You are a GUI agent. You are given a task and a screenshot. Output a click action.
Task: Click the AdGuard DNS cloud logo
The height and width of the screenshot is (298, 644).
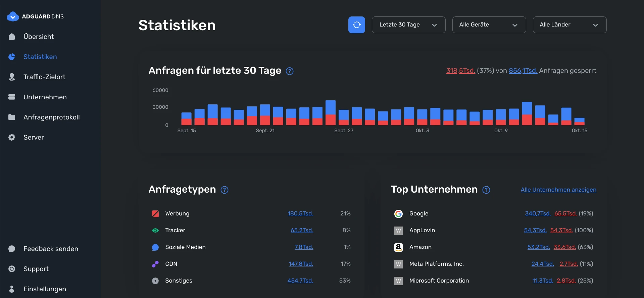13,16
